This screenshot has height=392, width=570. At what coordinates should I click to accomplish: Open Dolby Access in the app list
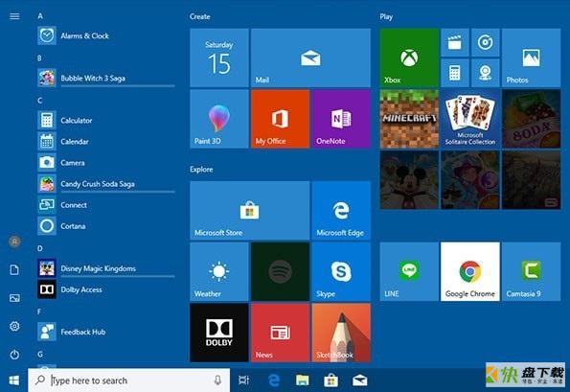point(105,289)
